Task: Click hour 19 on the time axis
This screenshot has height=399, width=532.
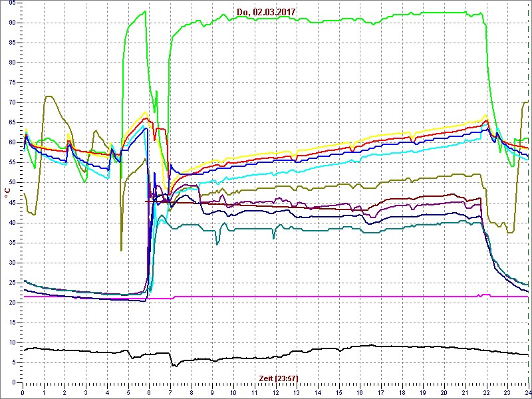Action: [x=424, y=393]
